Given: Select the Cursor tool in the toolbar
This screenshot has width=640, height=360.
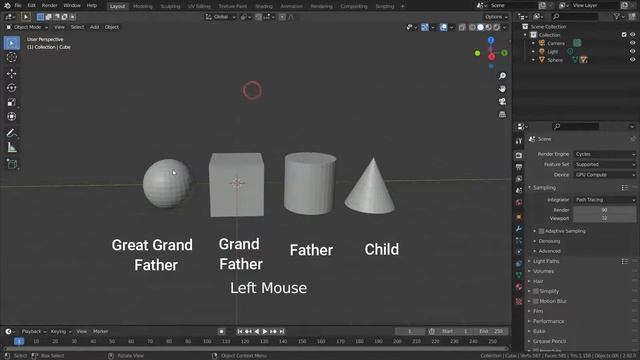Looking at the screenshot, I should (11, 57).
